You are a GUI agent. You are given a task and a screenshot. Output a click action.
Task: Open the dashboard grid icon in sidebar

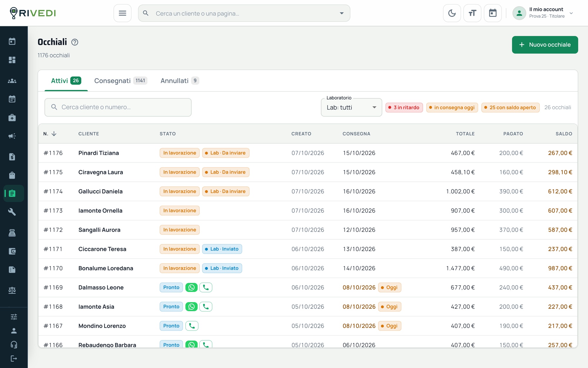[x=12, y=60]
